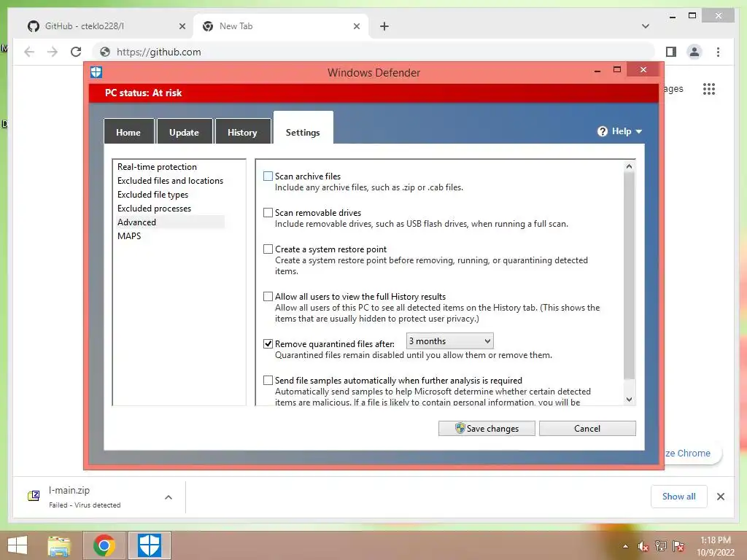The height and width of the screenshot is (560, 747).
Task: Check Send file samples automatically
Action: [x=268, y=381]
